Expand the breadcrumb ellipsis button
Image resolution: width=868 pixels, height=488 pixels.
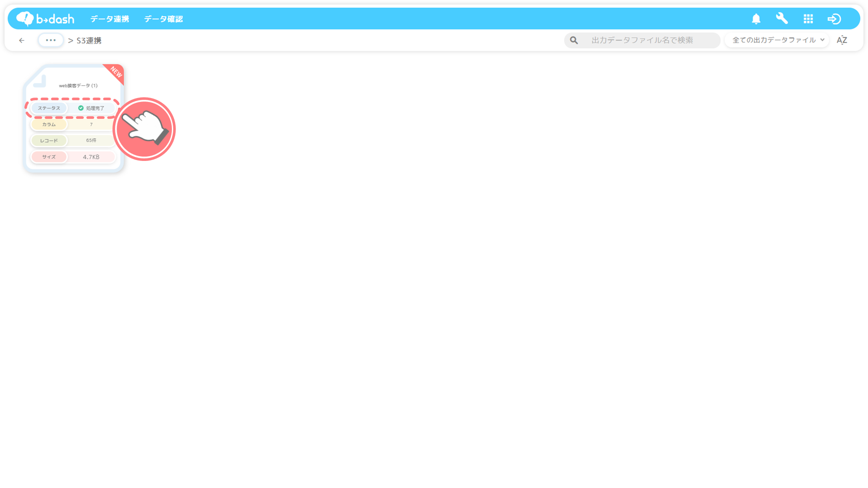pos(51,40)
